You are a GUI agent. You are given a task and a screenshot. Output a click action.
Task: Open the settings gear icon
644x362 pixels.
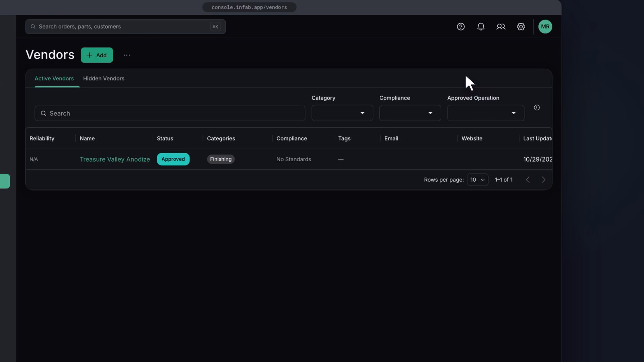tap(521, 26)
